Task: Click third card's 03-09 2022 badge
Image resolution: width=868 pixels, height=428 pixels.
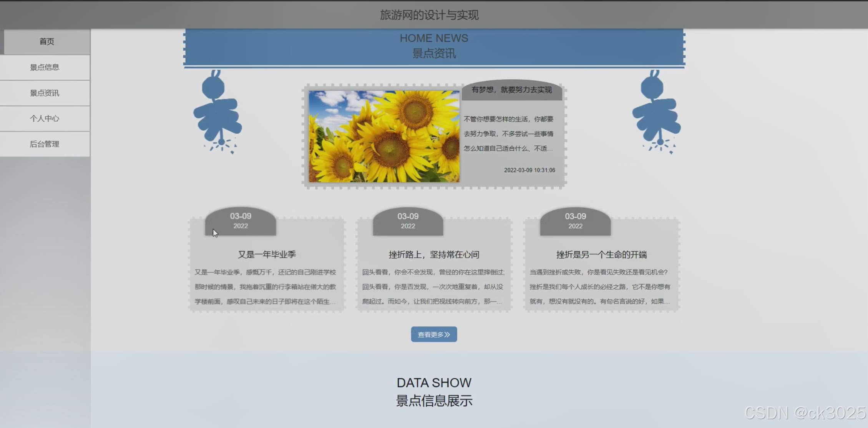Action: click(575, 221)
